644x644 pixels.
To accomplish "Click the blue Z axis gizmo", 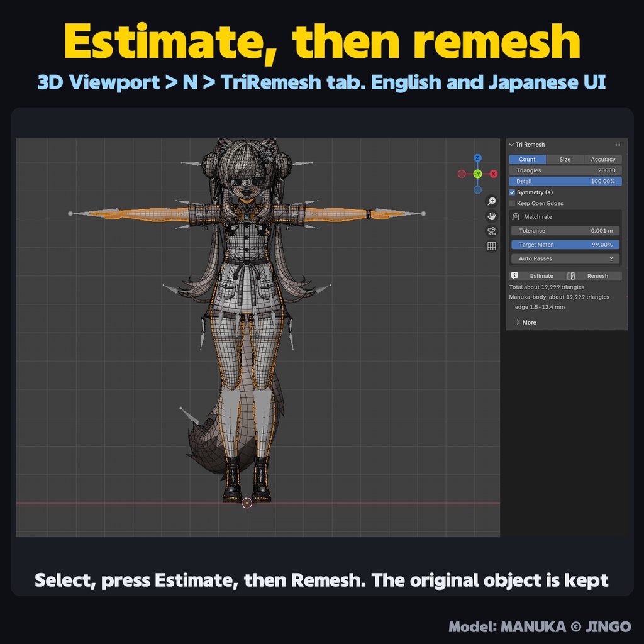I will pos(477,158).
